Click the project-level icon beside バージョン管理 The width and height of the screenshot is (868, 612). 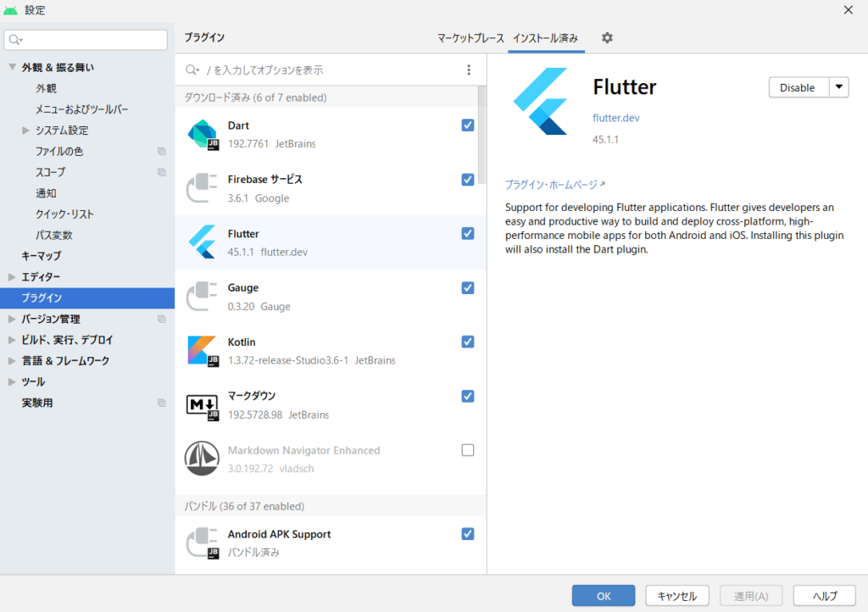click(x=162, y=319)
